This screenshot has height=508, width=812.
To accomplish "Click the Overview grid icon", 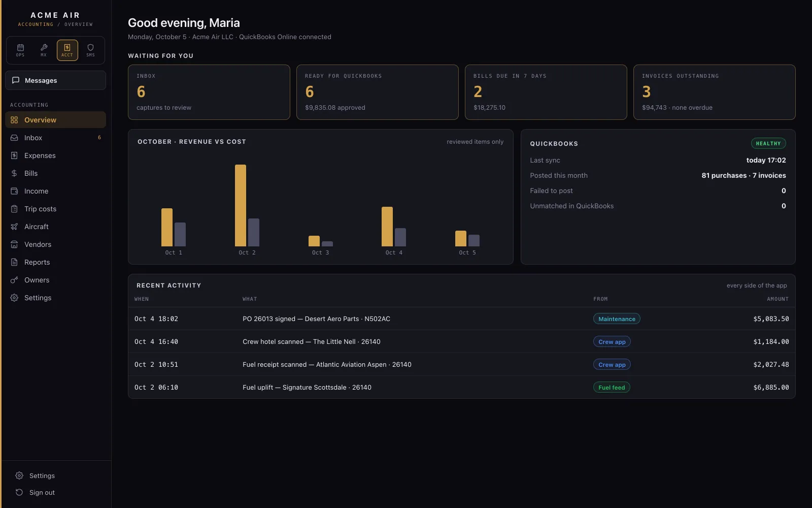I will 14,120.
